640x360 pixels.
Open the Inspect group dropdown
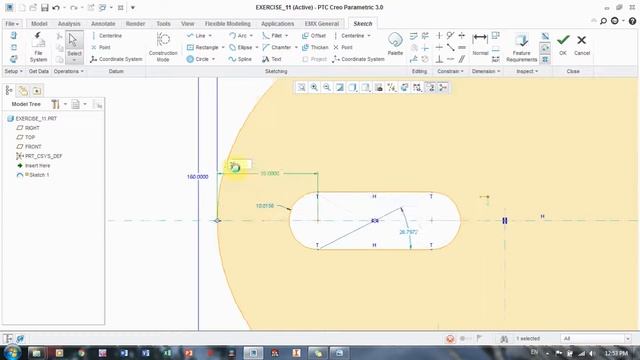tap(527, 71)
